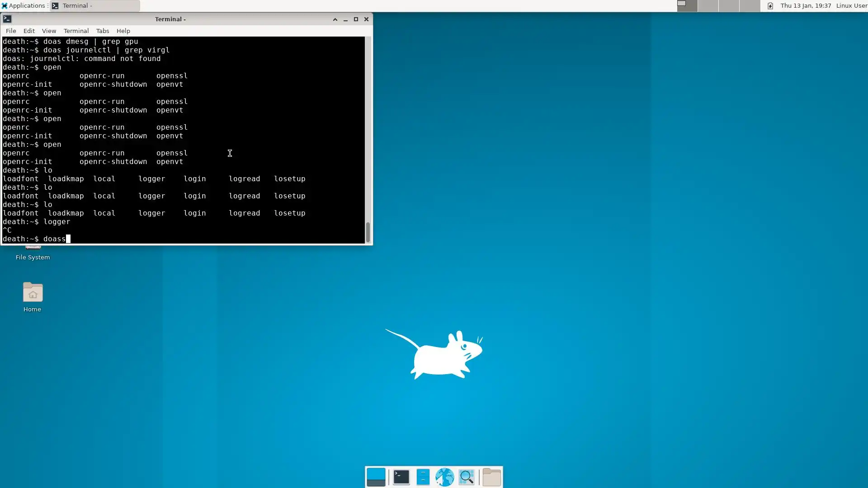The height and width of the screenshot is (488, 868).
Task: Click the Terminal taskbar window button
Action: coord(95,6)
